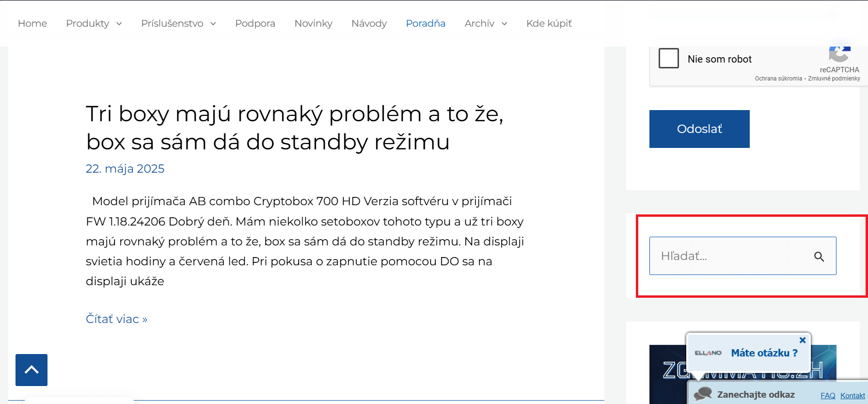
Task: Open the Poradňa menu item
Action: 426,23
